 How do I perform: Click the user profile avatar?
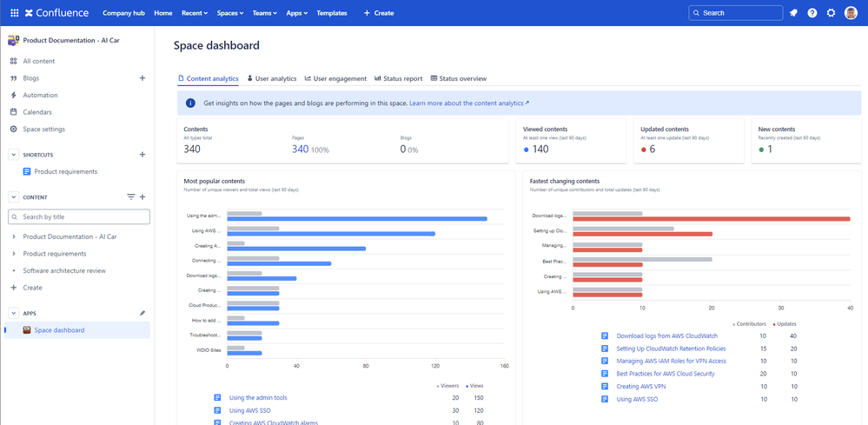pos(851,13)
